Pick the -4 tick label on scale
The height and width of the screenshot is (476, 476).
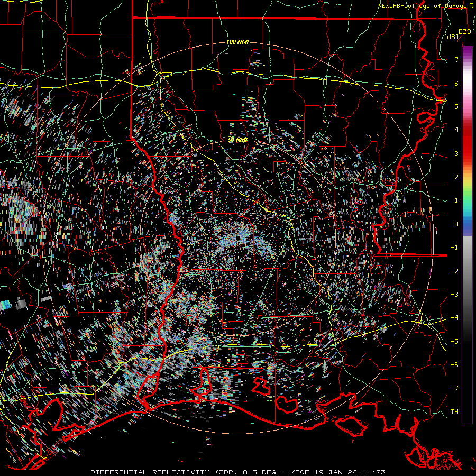(454, 318)
